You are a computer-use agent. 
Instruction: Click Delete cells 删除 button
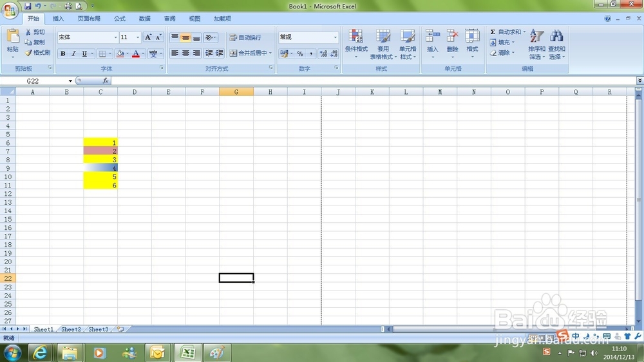[452, 44]
